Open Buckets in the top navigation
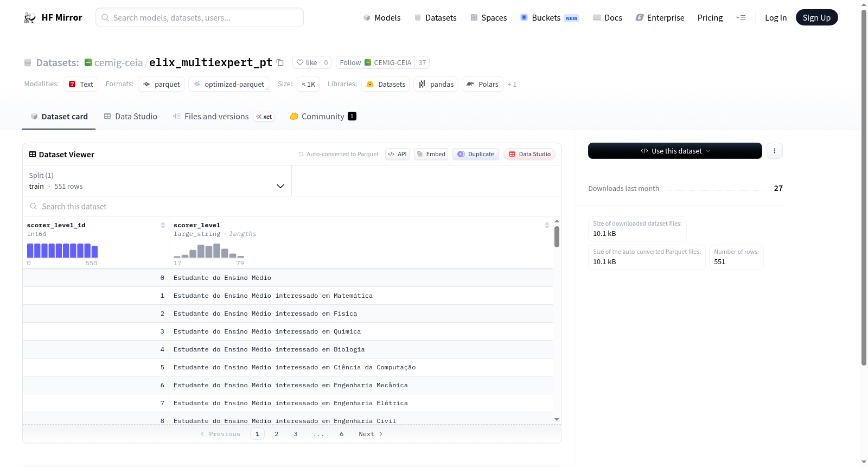This screenshot has height=467, width=868. (550, 18)
